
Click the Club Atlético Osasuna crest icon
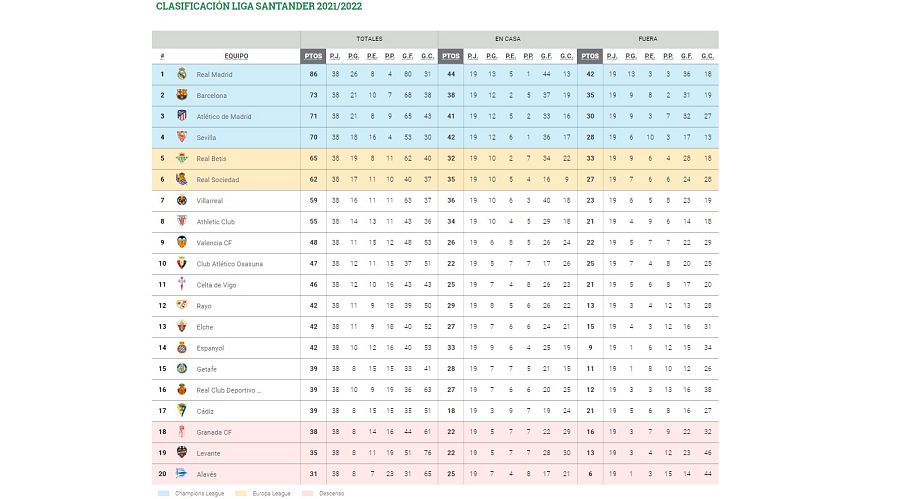coord(182,263)
